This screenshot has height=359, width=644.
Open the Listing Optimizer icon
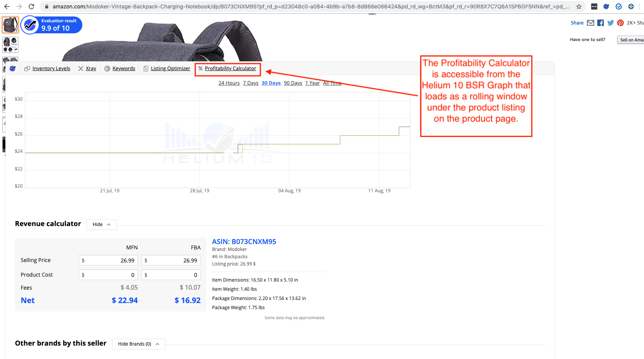(146, 68)
